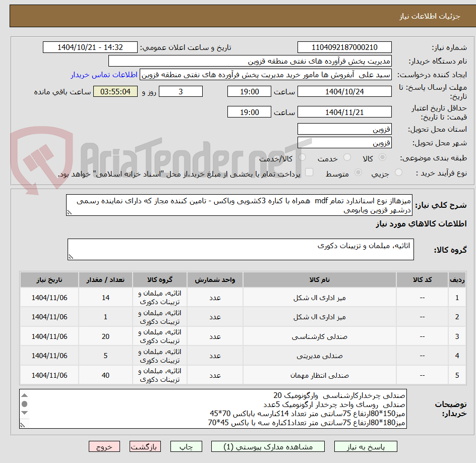This screenshot has width=476, height=463.
Task: Click quantity 40 for 'صندلی انتظار مهمان'
Action: coord(105,375)
